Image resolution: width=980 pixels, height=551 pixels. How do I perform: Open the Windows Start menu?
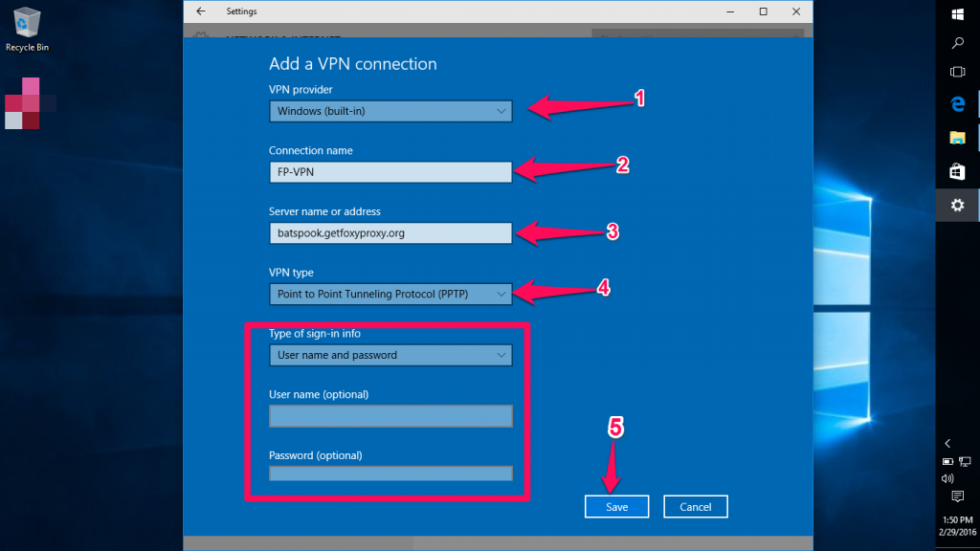click(x=957, y=14)
